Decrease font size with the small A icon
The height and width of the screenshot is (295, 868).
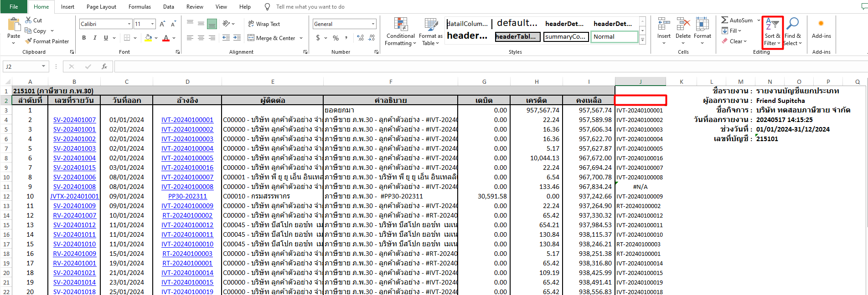coord(173,24)
